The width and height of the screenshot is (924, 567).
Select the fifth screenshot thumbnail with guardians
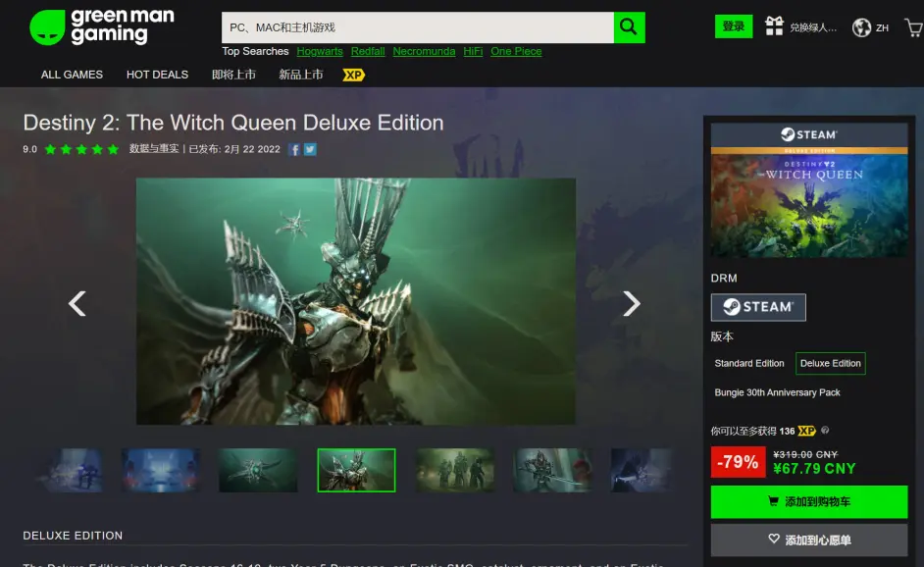click(x=455, y=470)
